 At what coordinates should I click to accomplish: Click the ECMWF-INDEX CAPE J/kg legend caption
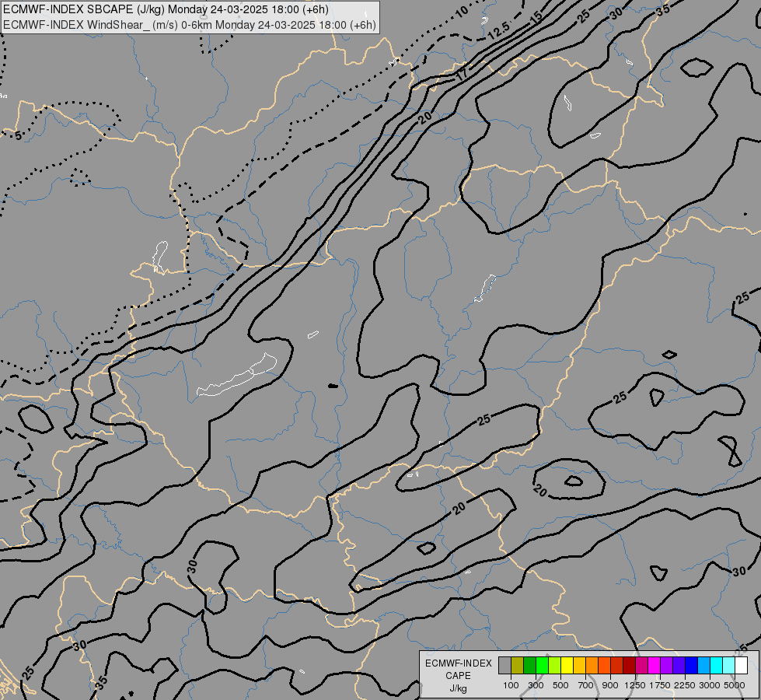pyautogui.click(x=458, y=676)
